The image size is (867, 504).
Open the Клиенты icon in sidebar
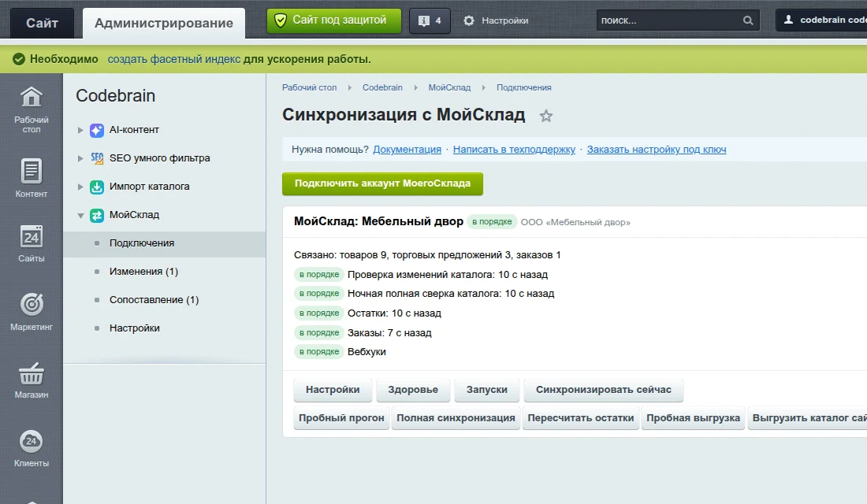coord(32,441)
